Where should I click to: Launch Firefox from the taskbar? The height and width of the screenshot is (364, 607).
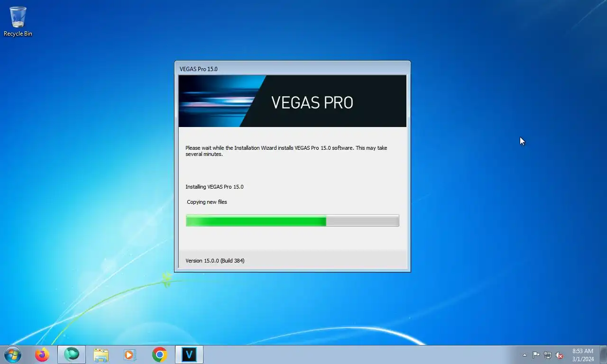click(42, 355)
